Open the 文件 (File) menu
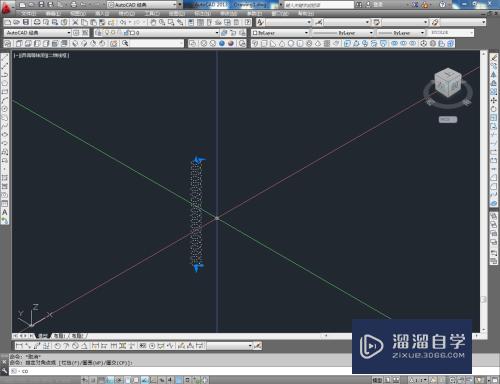The height and width of the screenshot is (384, 500). click(x=28, y=13)
